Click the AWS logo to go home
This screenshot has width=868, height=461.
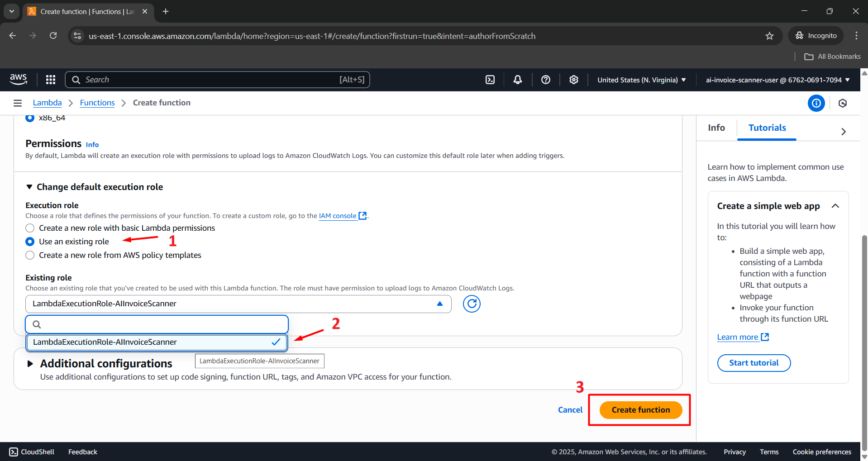click(x=18, y=79)
